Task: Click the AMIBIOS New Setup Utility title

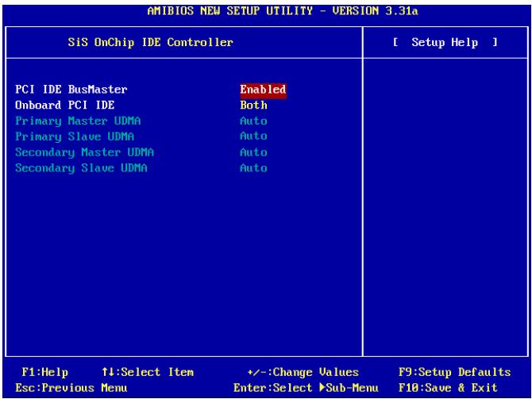Action: point(283,11)
